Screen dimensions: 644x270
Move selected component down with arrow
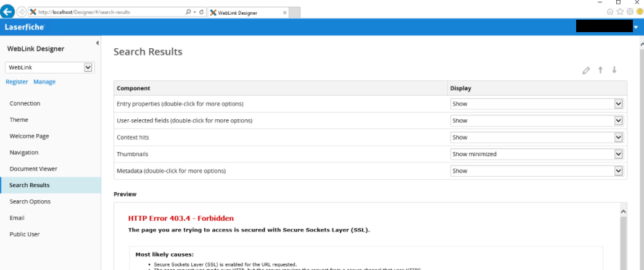[614, 70]
